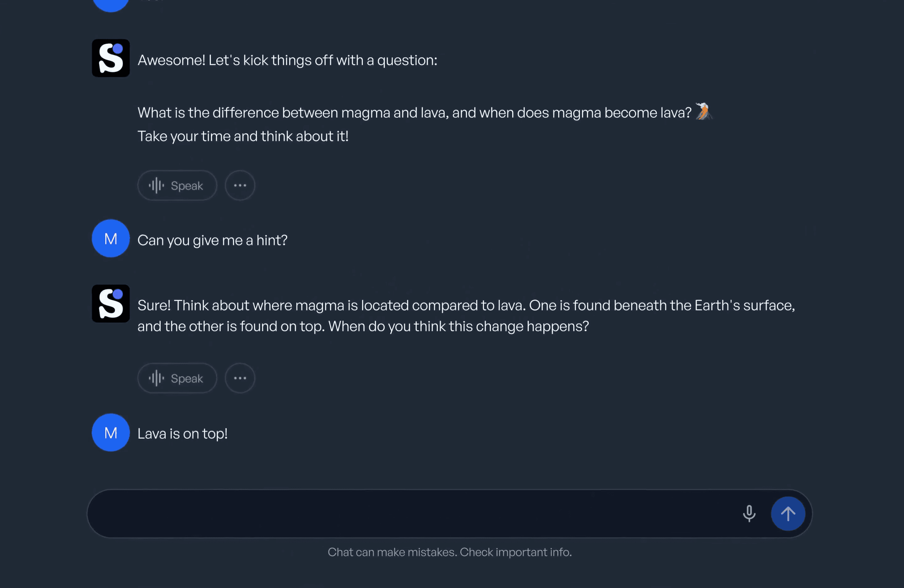This screenshot has width=904, height=588.
Task: Click the blue send arrow button
Action: pos(788,514)
